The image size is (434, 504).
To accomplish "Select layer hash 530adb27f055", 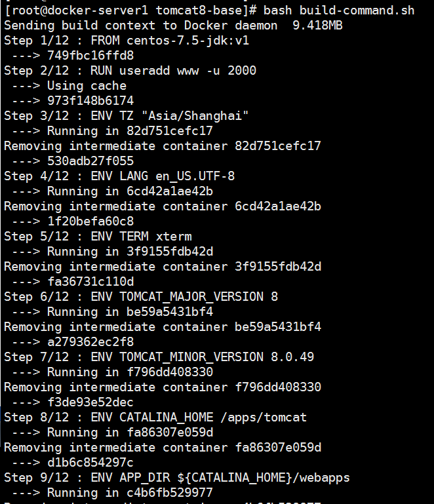I will tap(90, 161).
